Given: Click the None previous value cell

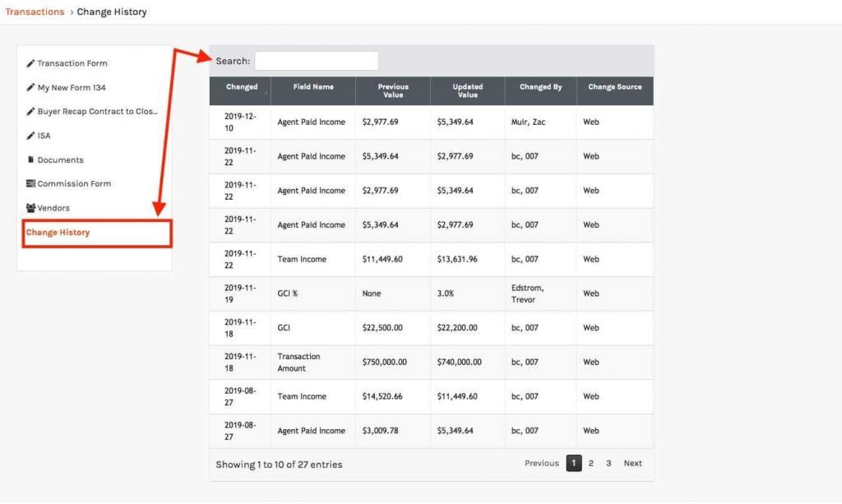Looking at the screenshot, I should coord(393,294).
